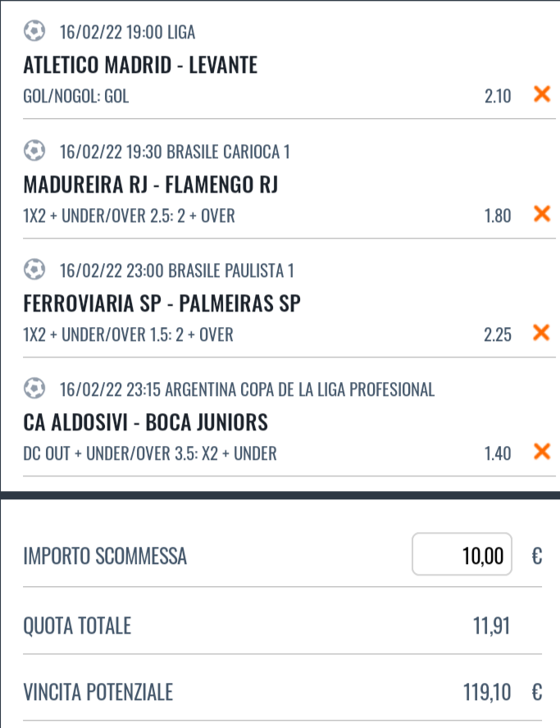Click the 2.25 odds for Palmeiras bet
This screenshot has height=728, width=560.
(498, 334)
